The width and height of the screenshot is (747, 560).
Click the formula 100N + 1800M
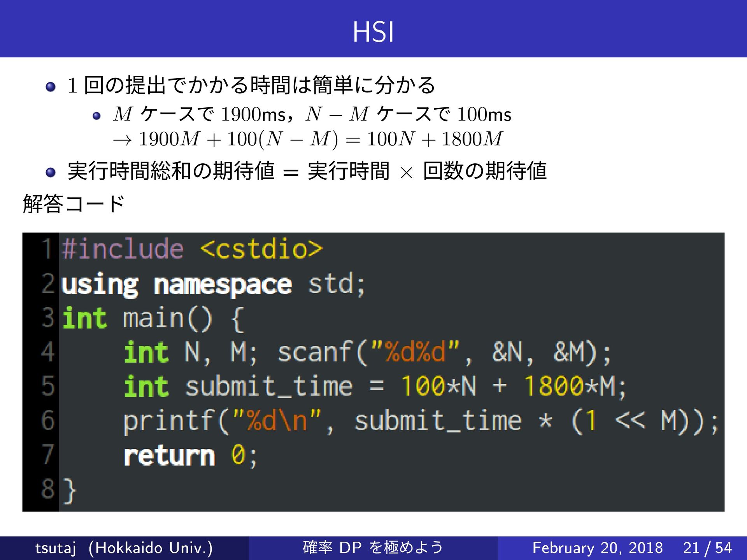click(x=435, y=139)
